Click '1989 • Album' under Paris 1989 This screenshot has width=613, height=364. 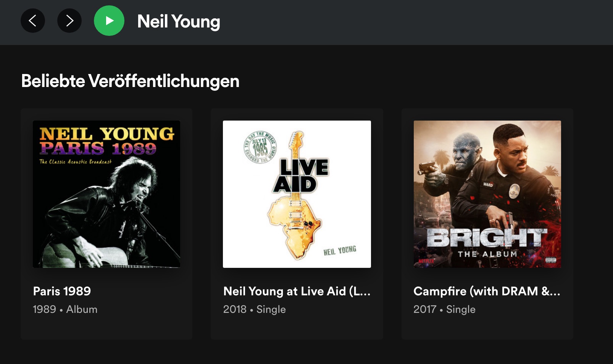65,309
